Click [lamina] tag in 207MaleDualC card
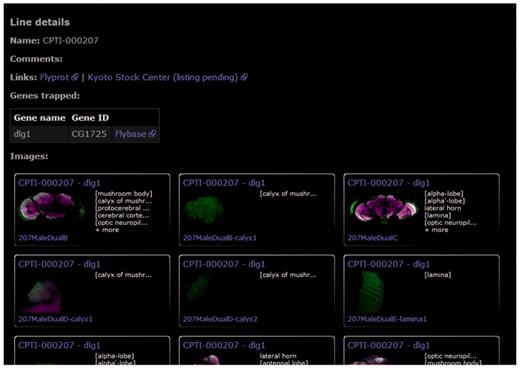Viewport: 520px width, 369px height. click(438, 215)
